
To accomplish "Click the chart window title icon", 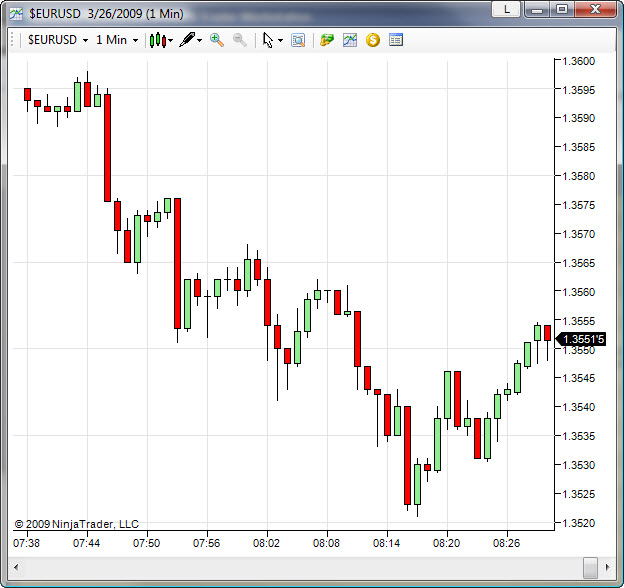I will (x=16, y=14).
